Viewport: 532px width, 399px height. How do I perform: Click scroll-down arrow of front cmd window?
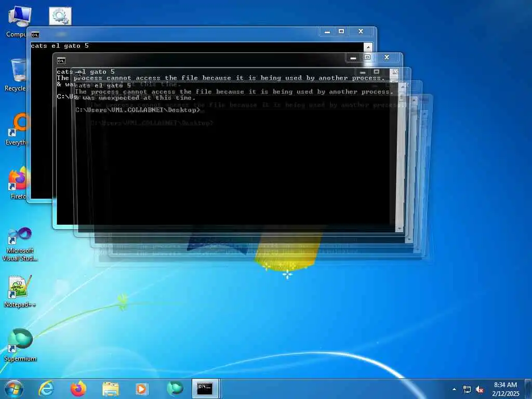coord(400,229)
